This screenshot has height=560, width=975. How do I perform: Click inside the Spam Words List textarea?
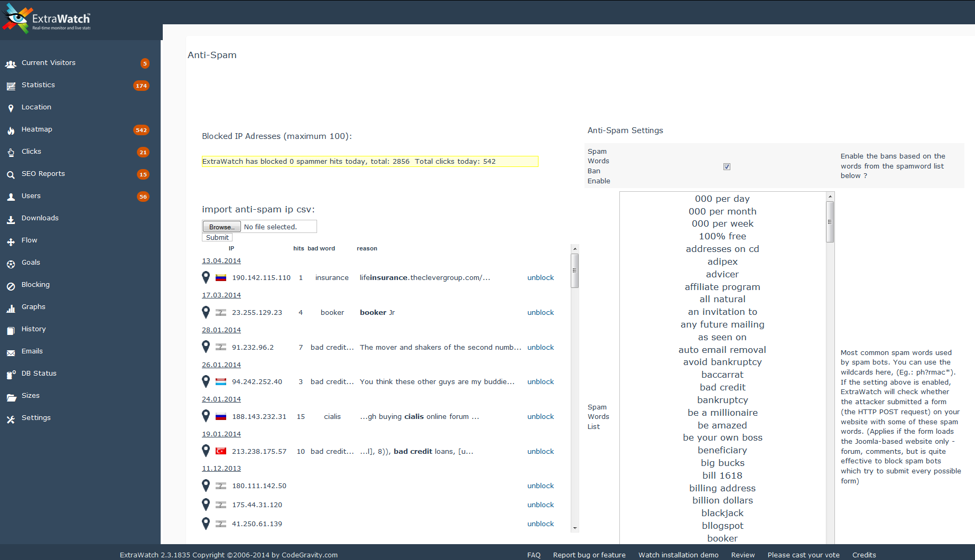722,368
